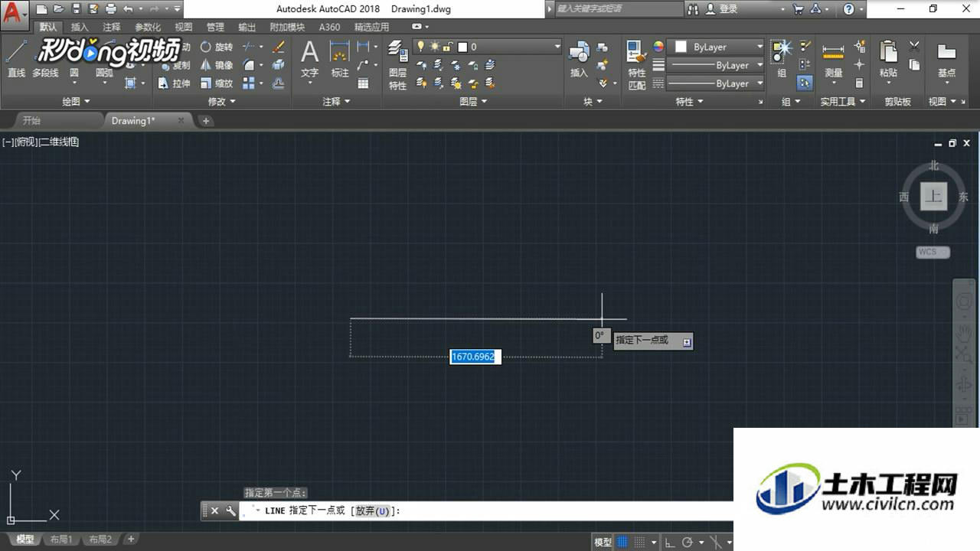Click the Plot printer icon in quick access toolbar
Viewport: 980px width, 551px height.
click(x=111, y=9)
